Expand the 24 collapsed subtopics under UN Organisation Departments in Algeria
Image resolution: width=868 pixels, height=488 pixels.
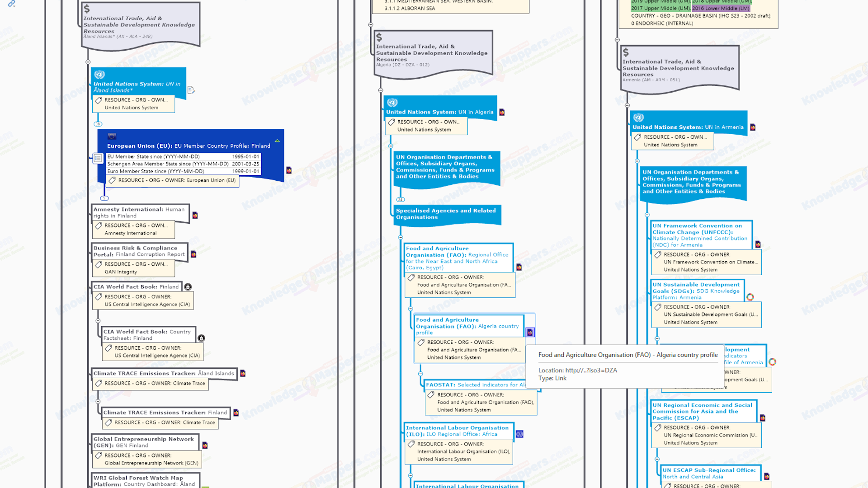pyautogui.click(x=401, y=199)
